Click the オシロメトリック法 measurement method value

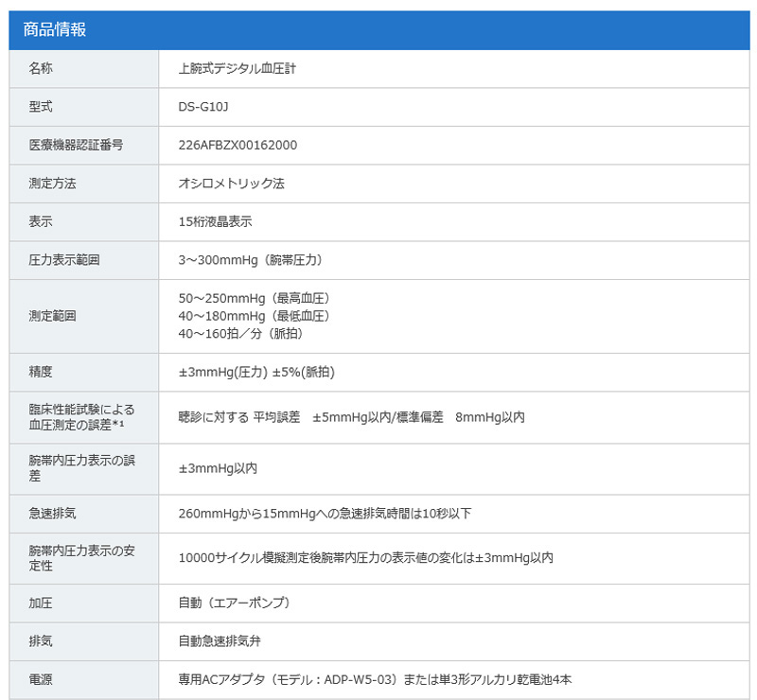tap(231, 184)
